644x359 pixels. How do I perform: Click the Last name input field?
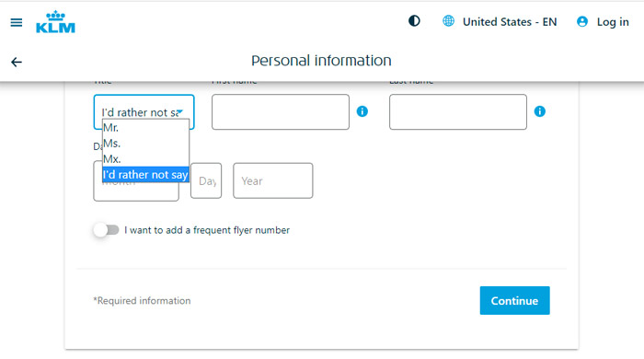[458, 112]
